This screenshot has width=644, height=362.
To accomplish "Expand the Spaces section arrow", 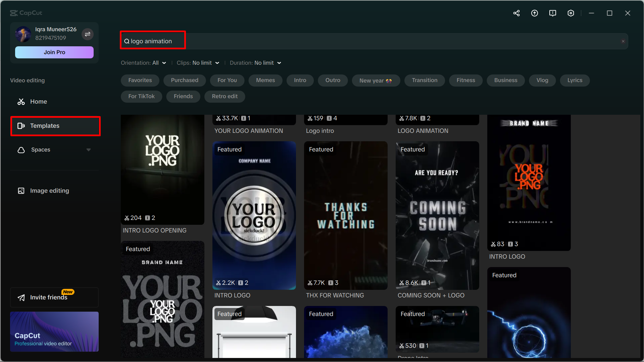I will pyautogui.click(x=89, y=150).
